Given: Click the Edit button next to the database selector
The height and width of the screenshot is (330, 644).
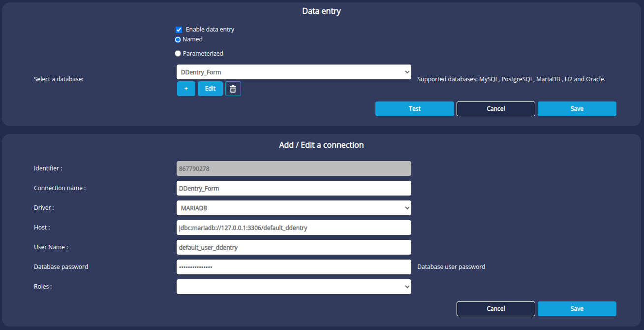Looking at the screenshot, I should point(210,89).
